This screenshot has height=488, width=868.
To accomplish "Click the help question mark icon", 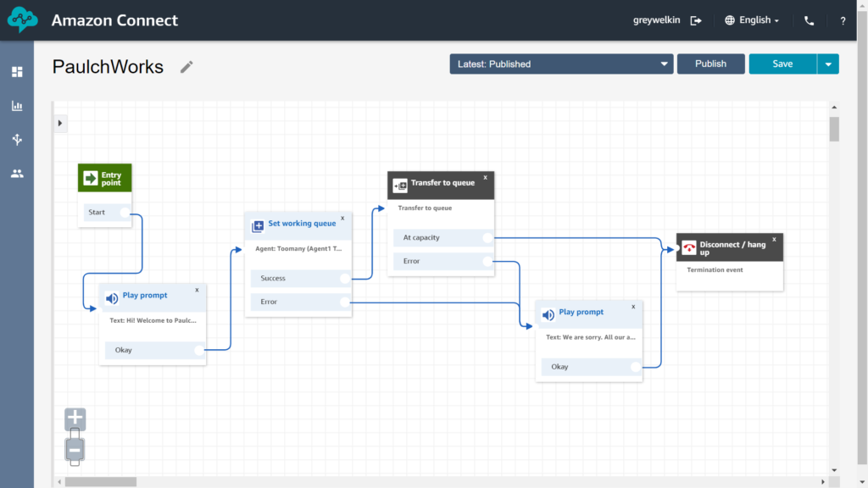I will tap(843, 20).
